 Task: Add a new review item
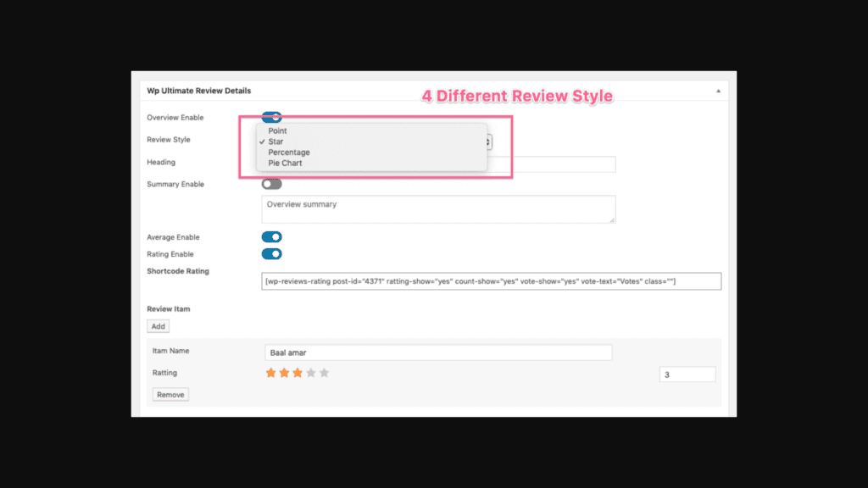tap(159, 326)
